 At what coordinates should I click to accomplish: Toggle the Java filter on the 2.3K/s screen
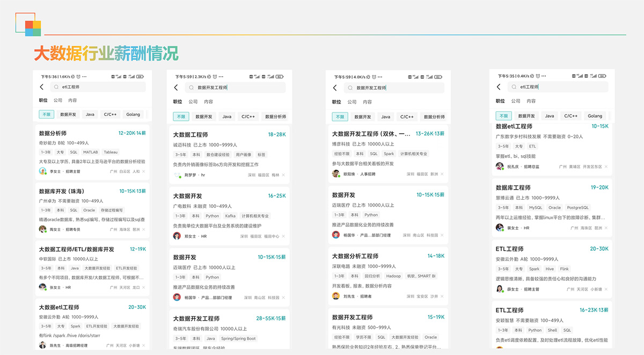[227, 117]
